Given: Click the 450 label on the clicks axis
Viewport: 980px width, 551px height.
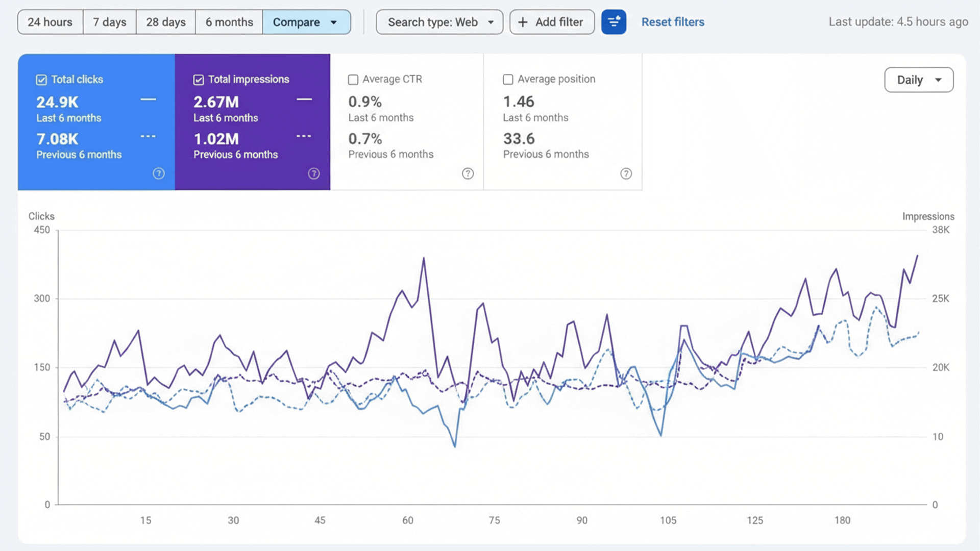Looking at the screenshot, I should [42, 230].
